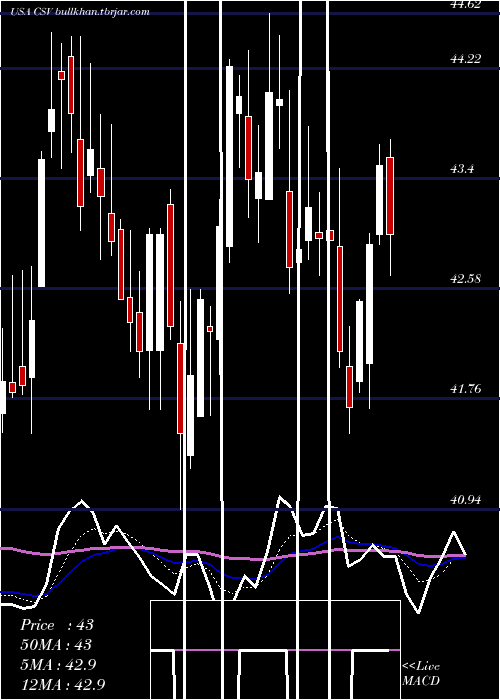500x700 pixels.
Task: Click the 44.22 price axis label
Action: pyautogui.click(x=466, y=59)
